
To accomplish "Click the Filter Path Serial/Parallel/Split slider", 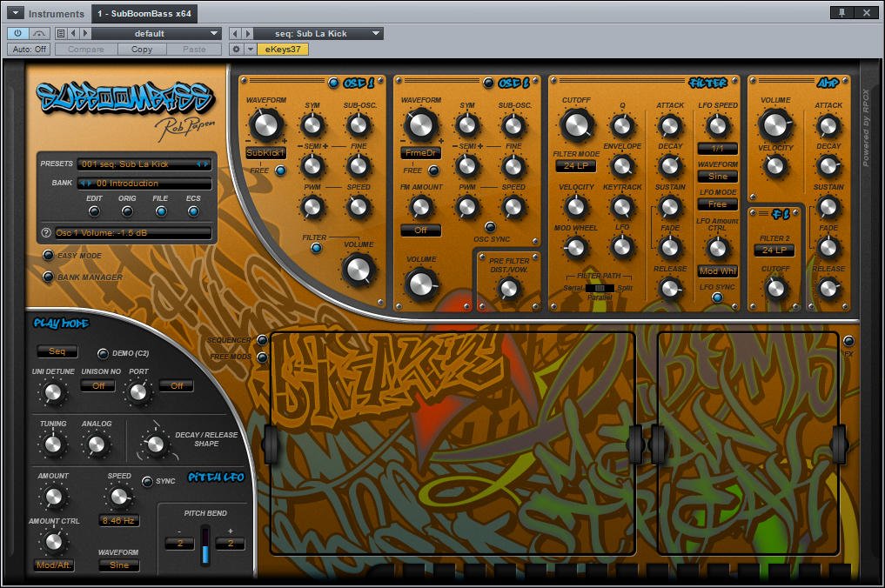I will pyautogui.click(x=600, y=288).
